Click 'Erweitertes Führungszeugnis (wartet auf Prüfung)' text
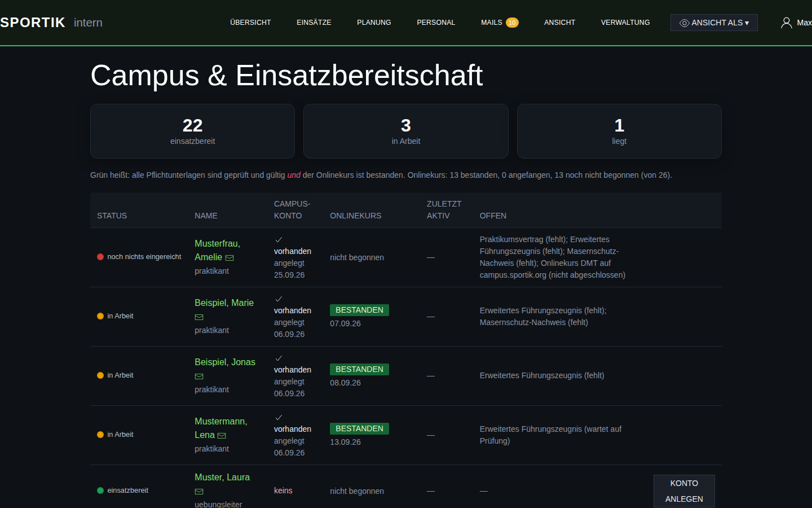 point(550,435)
